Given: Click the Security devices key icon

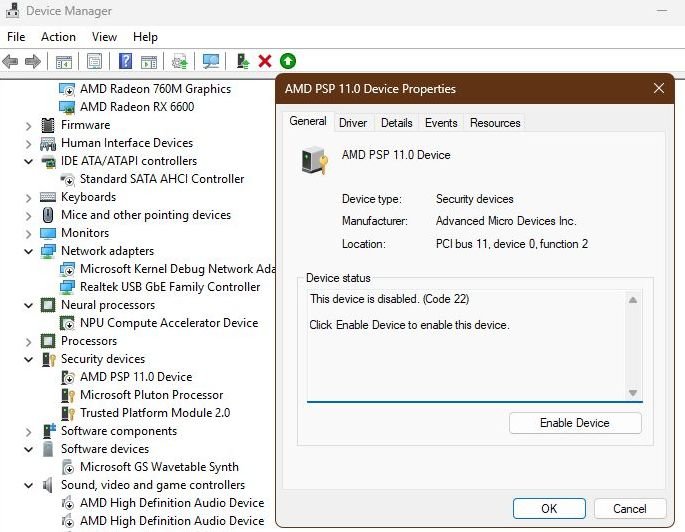Looking at the screenshot, I should 48,359.
